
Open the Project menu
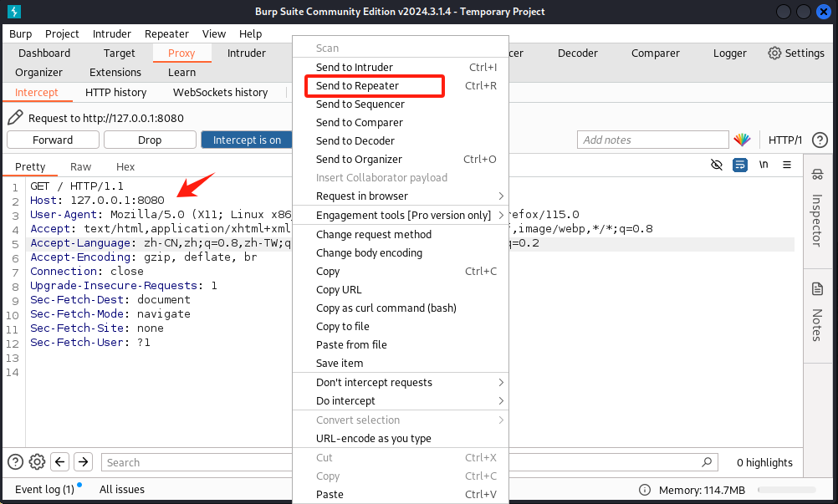click(x=62, y=33)
